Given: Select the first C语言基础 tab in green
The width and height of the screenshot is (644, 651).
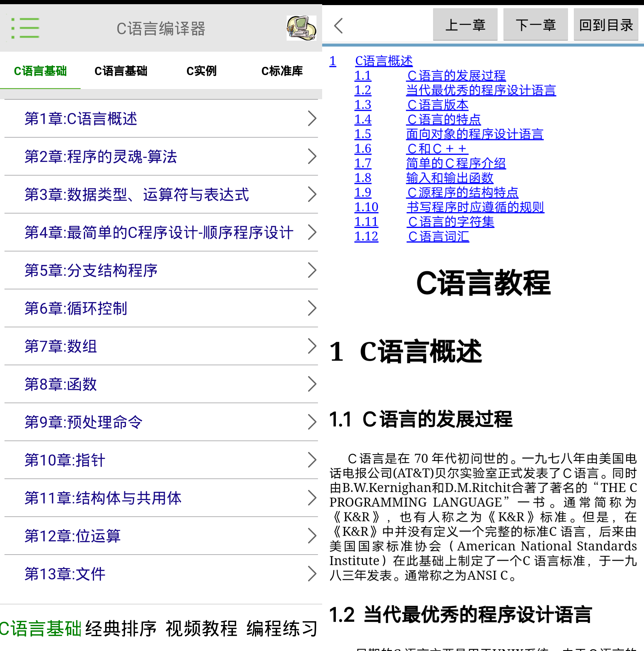Looking at the screenshot, I should pyautogui.click(x=40, y=71).
